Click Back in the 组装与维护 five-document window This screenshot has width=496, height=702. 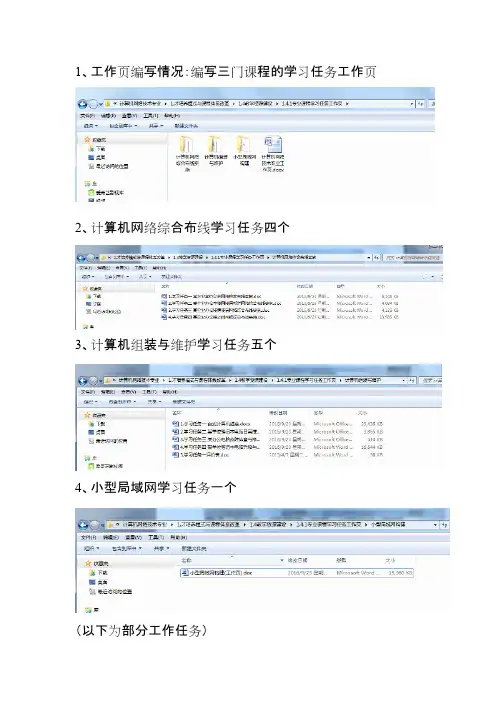pyautogui.click(x=82, y=381)
